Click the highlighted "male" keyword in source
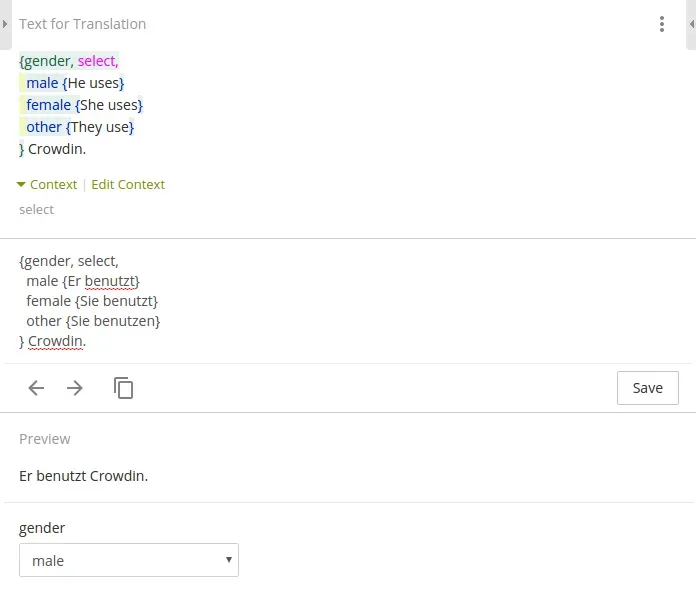Image resolution: width=696 pixels, height=591 pixels. pos(42,83)
